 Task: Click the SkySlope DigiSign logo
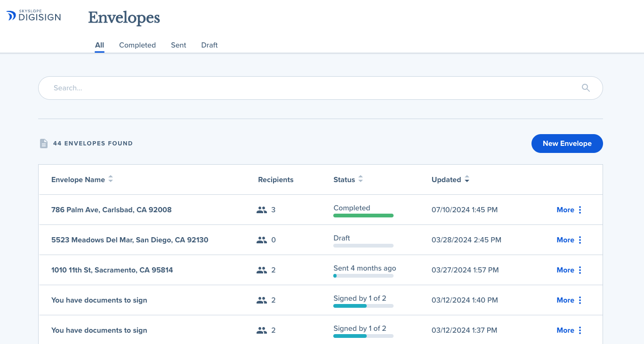(x=33, y=16)
